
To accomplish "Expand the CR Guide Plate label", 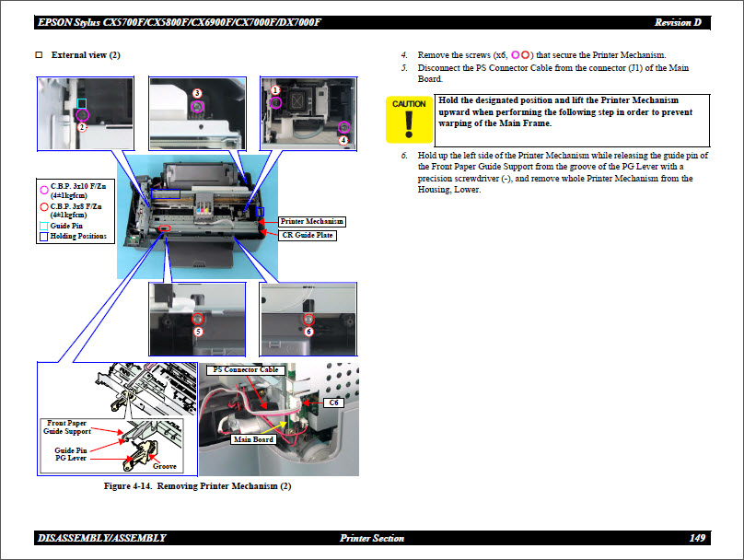I will coord(308,235).
